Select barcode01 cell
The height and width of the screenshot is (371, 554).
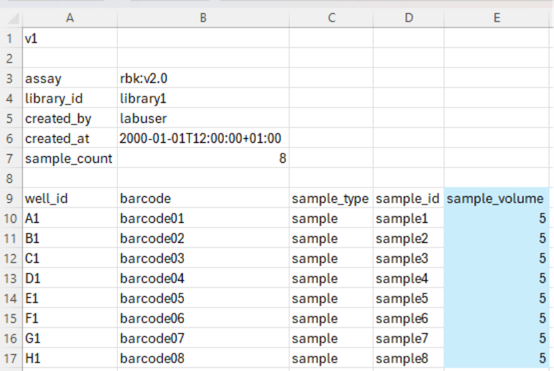point(203,218)
